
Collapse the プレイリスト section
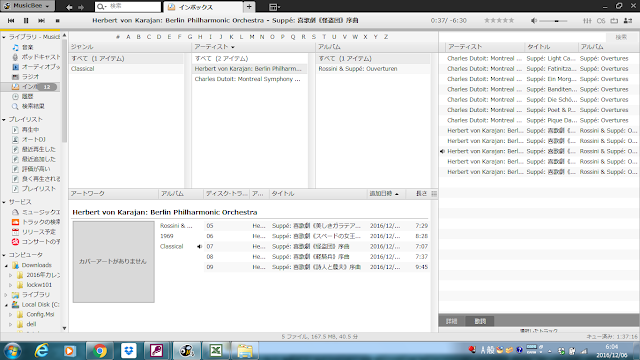tap(4, 120)
